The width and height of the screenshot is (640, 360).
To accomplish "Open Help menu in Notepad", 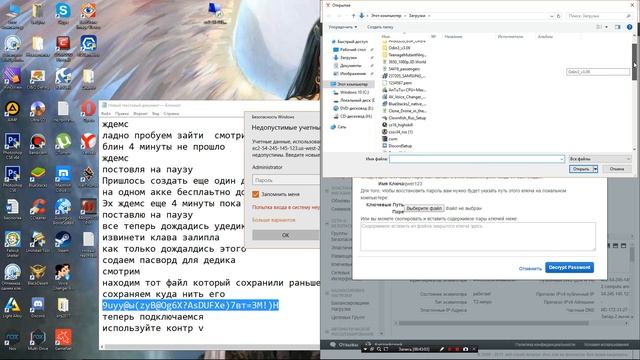I will pos(171,113).
